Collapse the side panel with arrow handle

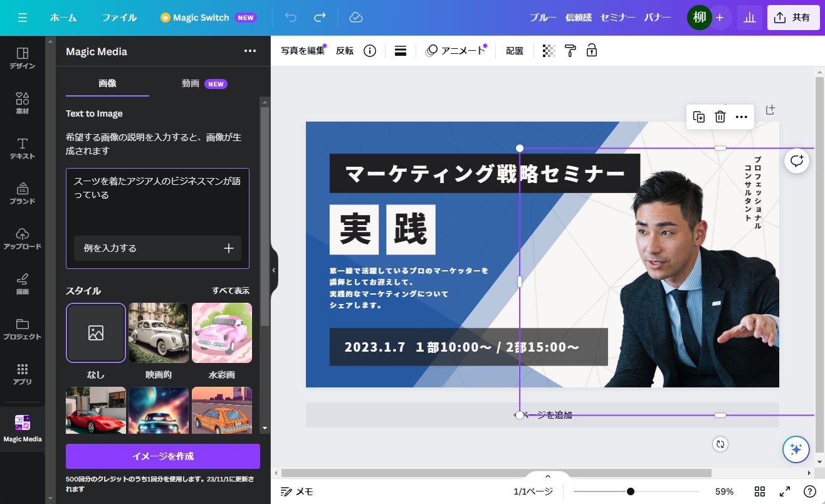tap(274, 270)
